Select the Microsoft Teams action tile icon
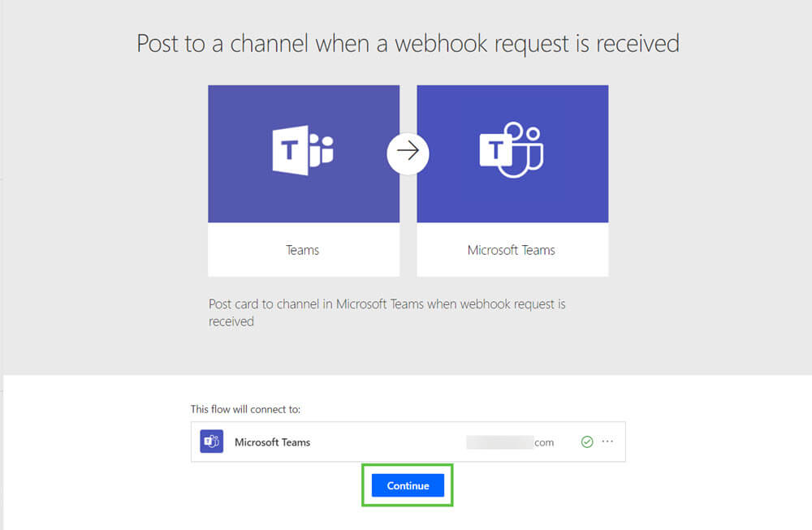Viewport: 812px width, 530px height. [512, 150]
